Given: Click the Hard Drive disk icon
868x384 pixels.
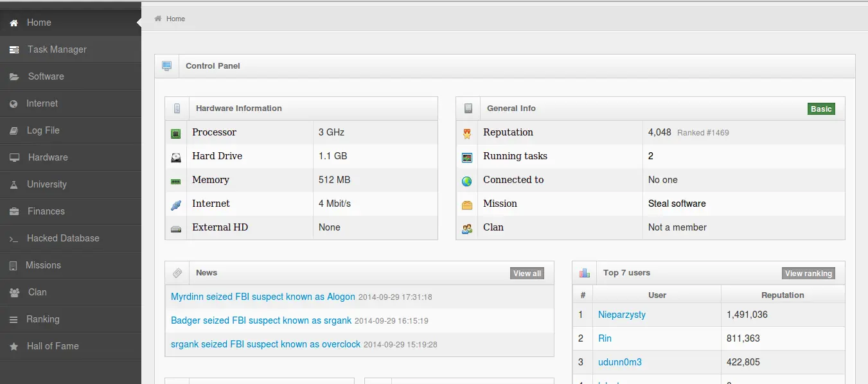Looking at the screenshot, I should pos(175,157).
